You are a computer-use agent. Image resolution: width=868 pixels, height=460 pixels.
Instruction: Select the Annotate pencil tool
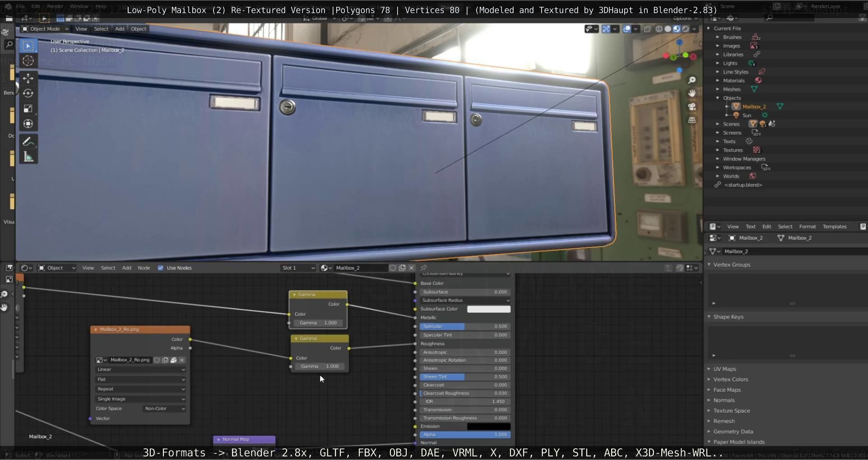point(28,142)
